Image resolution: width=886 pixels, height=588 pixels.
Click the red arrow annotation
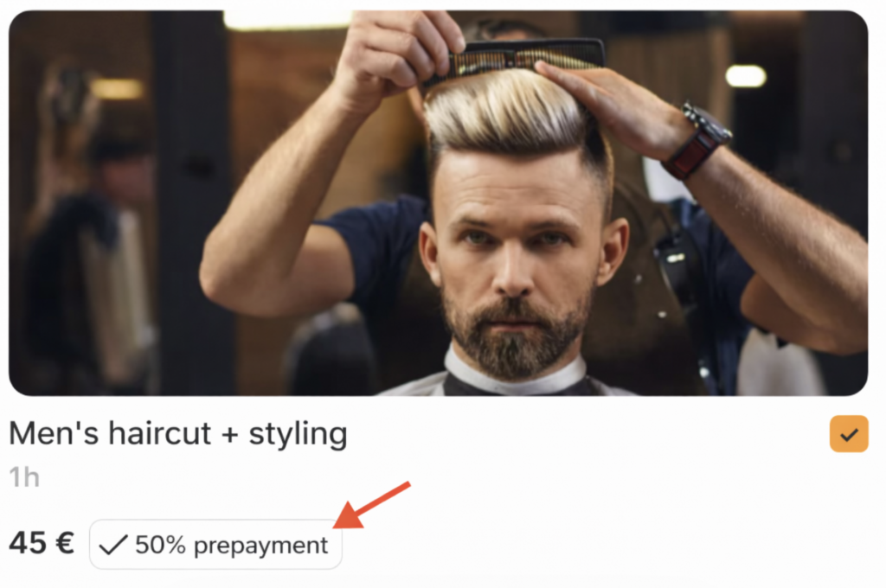point(372,506)
